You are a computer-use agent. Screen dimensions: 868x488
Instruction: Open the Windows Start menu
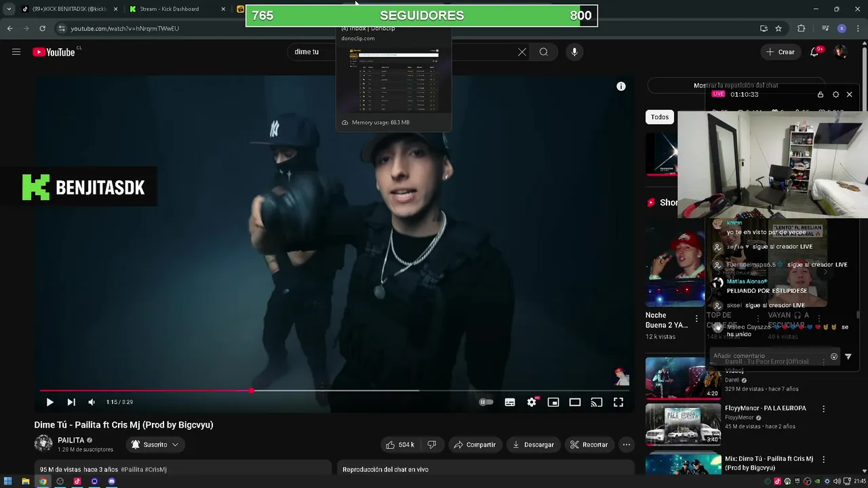8,481
